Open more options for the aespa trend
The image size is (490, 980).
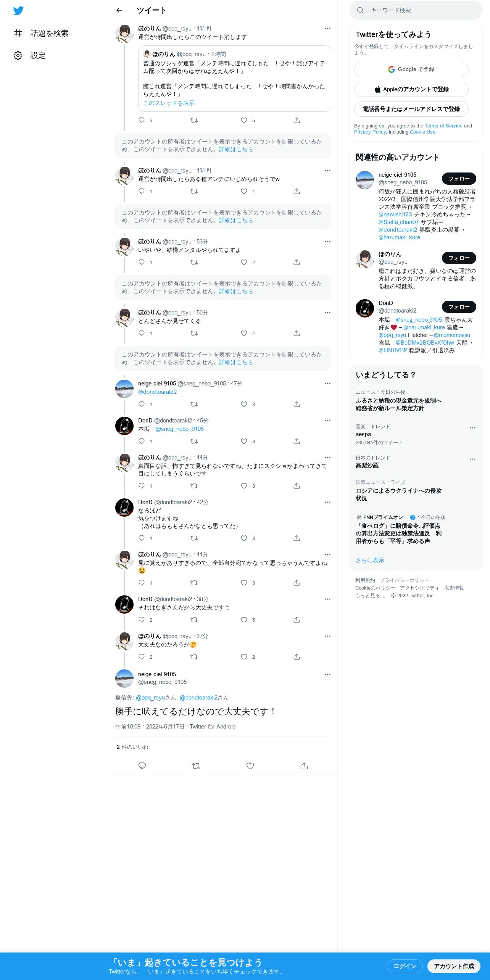(x=472, y=428)
